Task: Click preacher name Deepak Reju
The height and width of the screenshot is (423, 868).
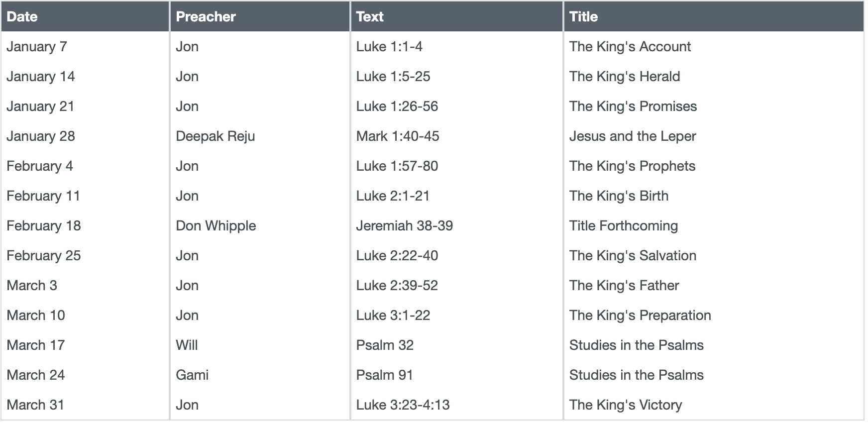Action: tap(215, 136)
